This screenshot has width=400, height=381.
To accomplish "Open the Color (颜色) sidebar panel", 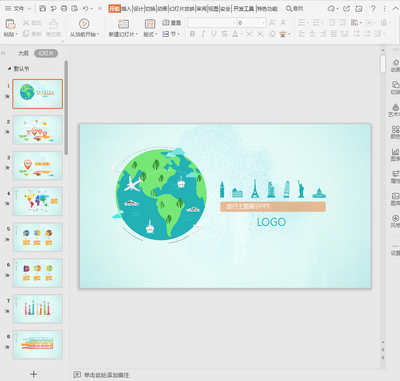I will click(395, 132).
